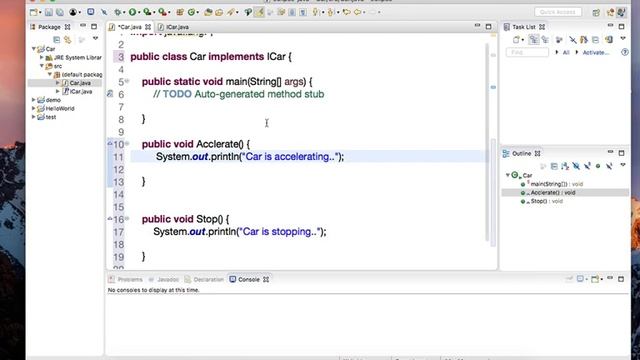Select the Console tab
640x360 pixels.
pyautogui.click(x=249, y=280)
